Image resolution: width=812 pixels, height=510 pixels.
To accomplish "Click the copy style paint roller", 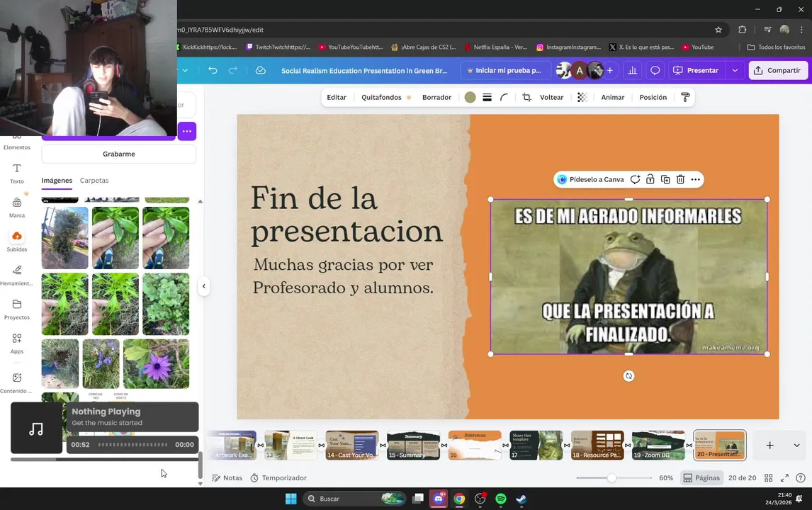I will 685,97.
